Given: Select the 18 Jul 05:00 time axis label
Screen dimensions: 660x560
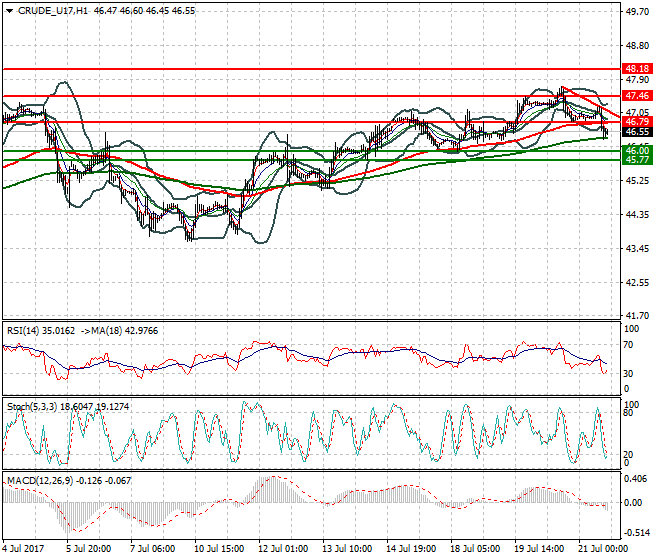Looking at the screenshot, I should tap(475, 549).
